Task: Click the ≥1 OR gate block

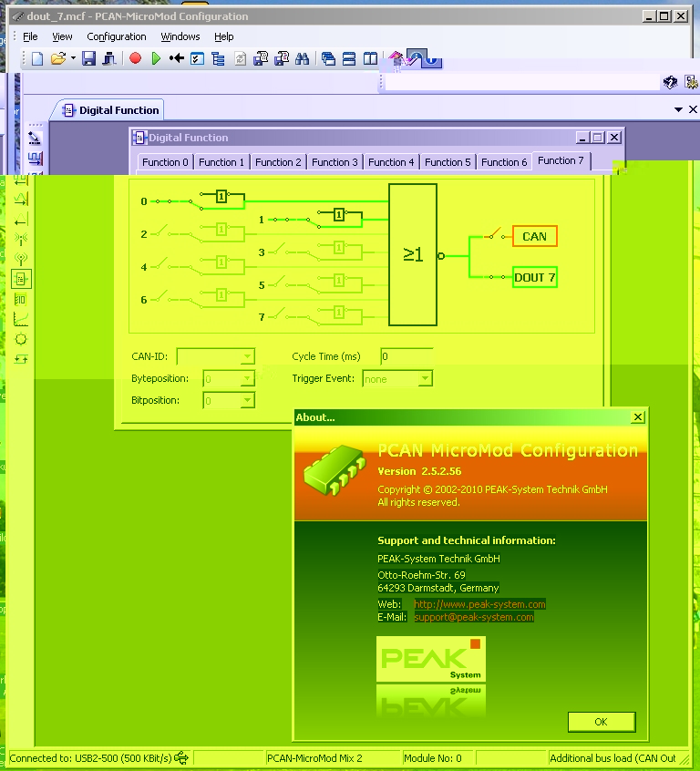Action: pos(413,254)
